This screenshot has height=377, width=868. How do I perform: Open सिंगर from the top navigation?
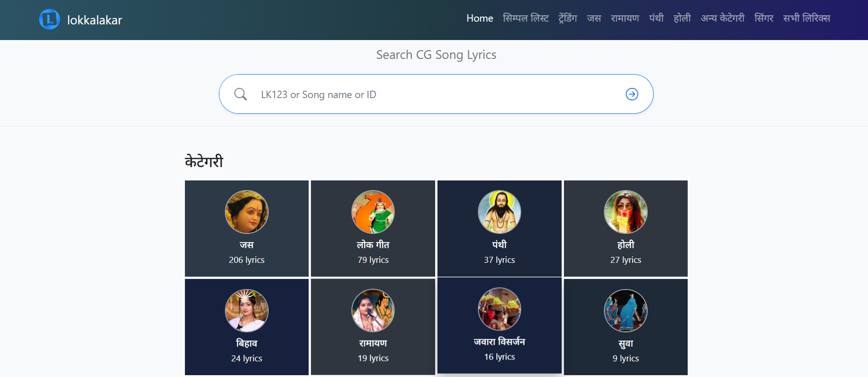[x=764, y=18]
